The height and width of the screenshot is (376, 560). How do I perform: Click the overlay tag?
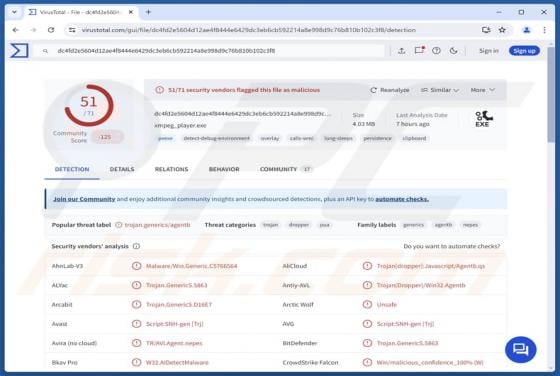pos(270,138)
